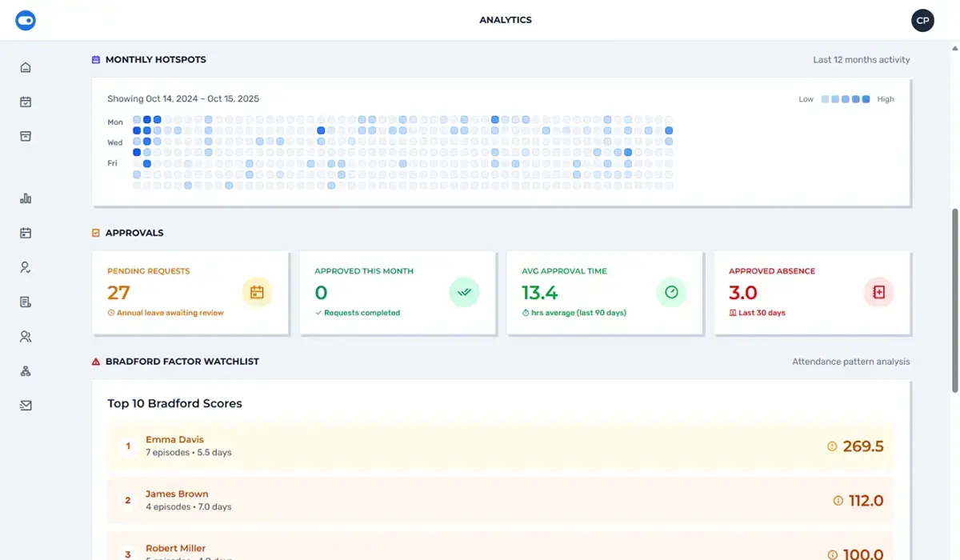Open the Home icon in the sidebar

pos(26,67)
